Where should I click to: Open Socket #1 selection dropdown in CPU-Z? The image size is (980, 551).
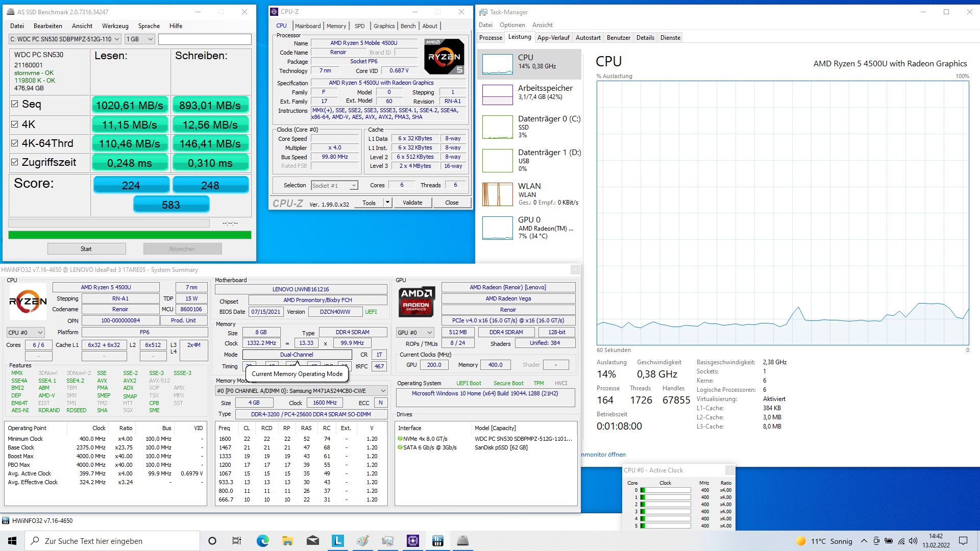click(x=335, y=186)
